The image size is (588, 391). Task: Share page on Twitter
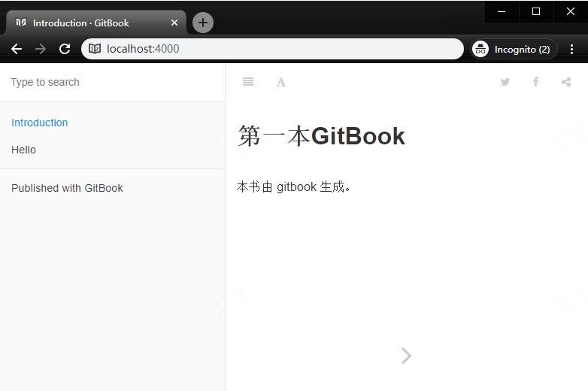tap(505, 82)
